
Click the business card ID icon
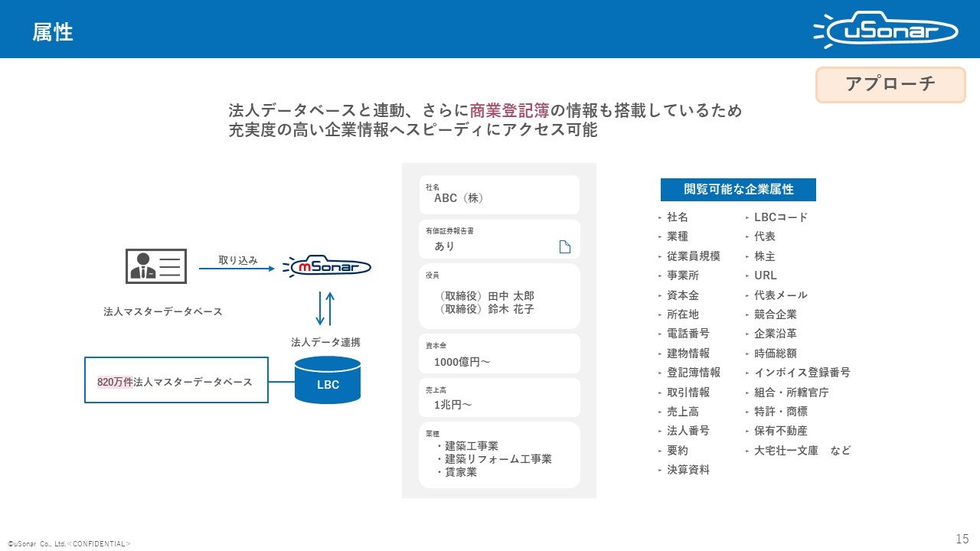point(155,266)
